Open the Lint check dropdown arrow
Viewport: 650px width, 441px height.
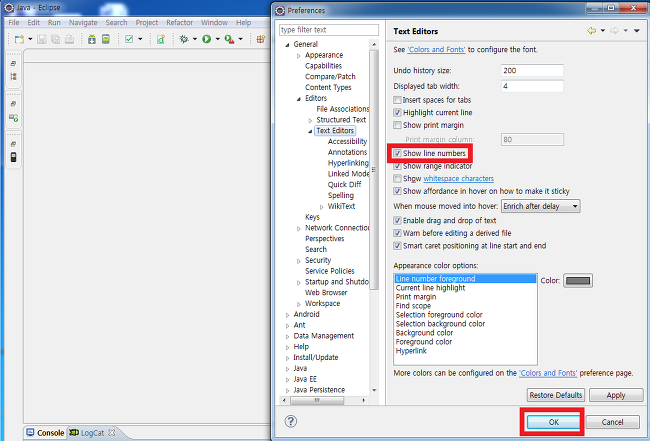[x=140, y=39]
